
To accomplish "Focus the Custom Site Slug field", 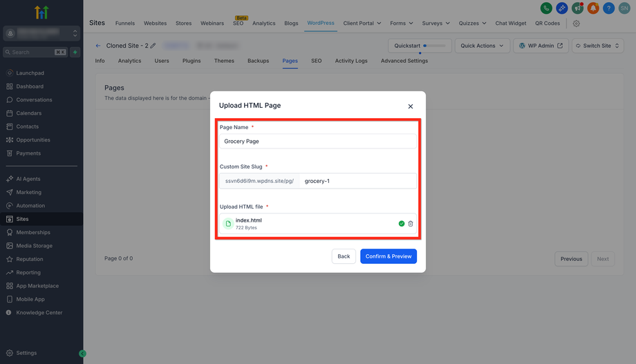I will [358, 181].
